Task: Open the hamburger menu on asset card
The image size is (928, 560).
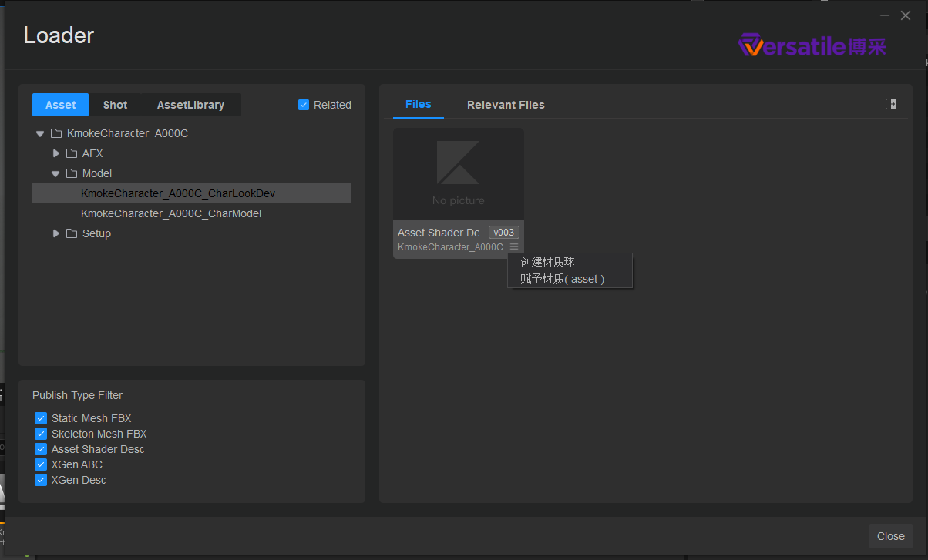Action: 514,246
